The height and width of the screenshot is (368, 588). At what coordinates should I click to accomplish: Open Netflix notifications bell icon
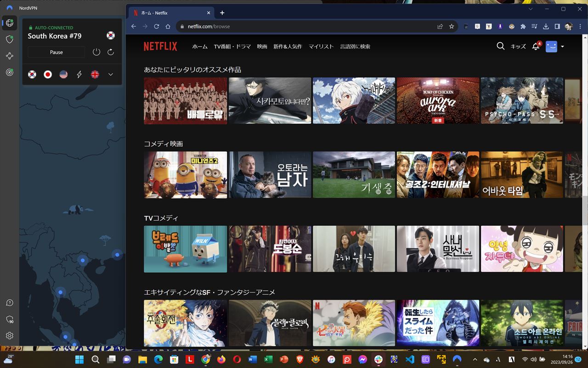click(536, 46)
